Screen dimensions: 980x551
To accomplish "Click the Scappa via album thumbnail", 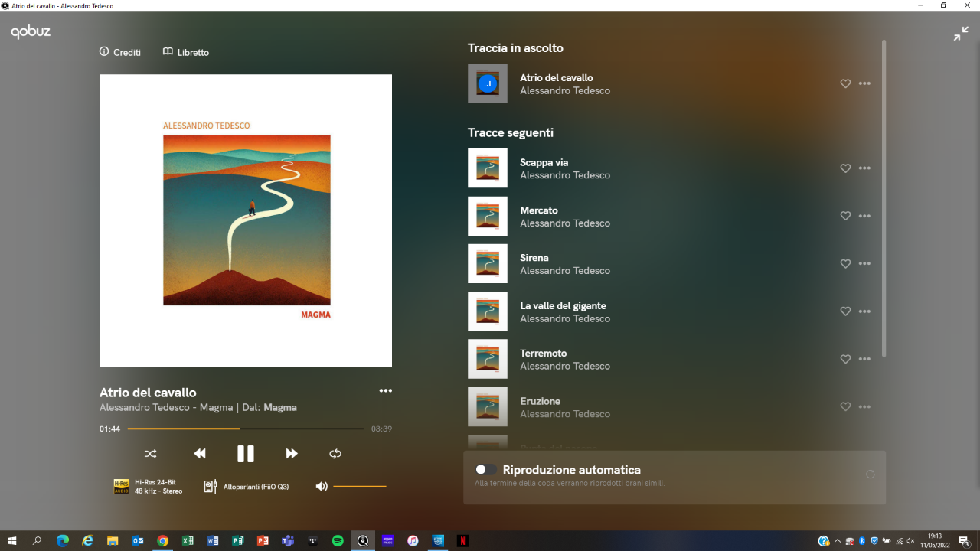I will click(x=488, y=168).
